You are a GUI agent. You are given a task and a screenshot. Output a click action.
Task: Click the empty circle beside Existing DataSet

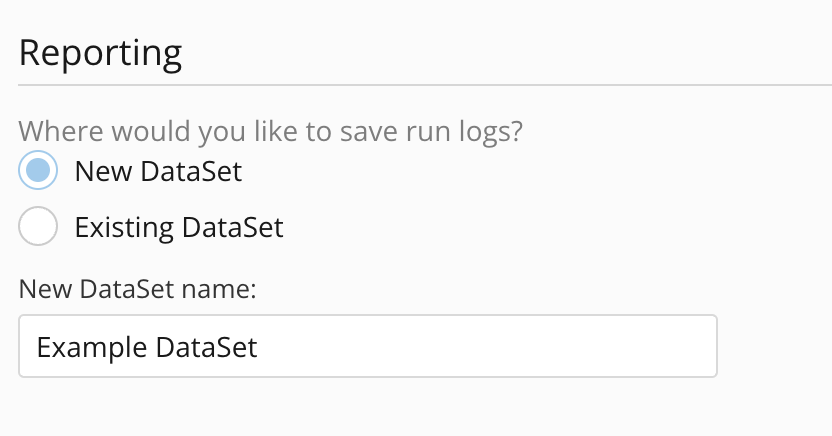tap(38, 227)
